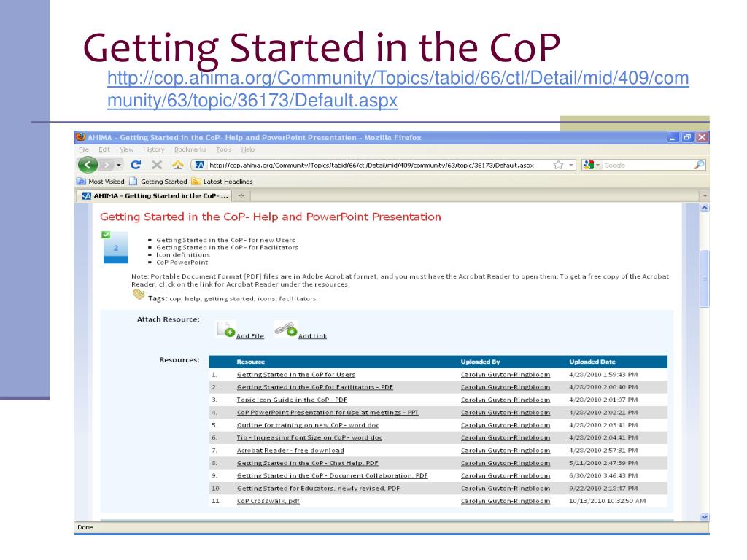The width and height of the screenshot is (747, 560).
Task: Open CoP Crosswalk pdf link
Action: click(268, 501)
